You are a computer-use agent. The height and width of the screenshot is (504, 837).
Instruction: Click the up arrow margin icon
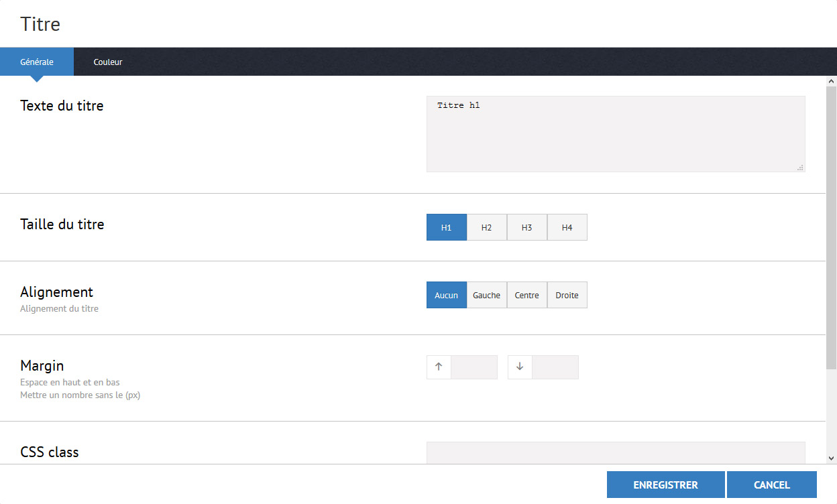[439, 367]
